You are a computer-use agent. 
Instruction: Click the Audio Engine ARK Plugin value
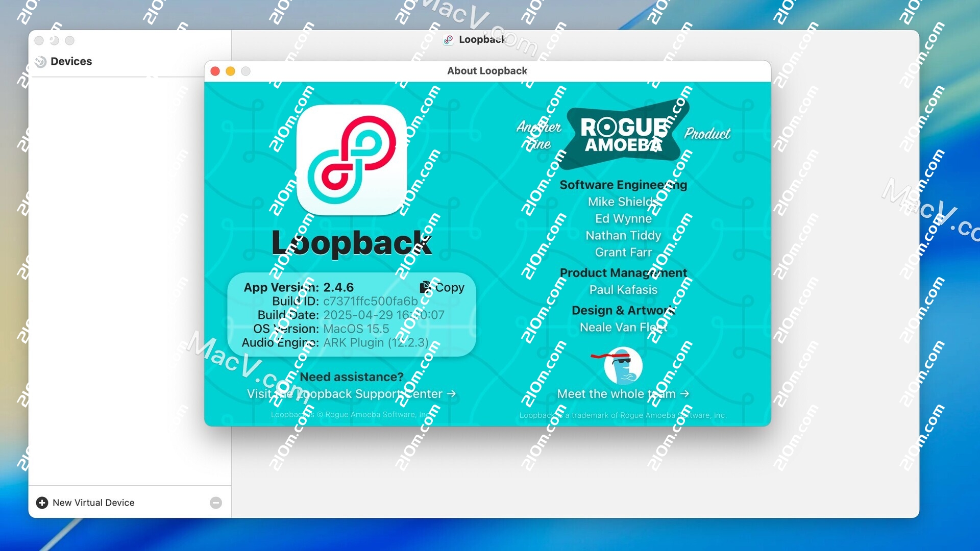[376, 342]
